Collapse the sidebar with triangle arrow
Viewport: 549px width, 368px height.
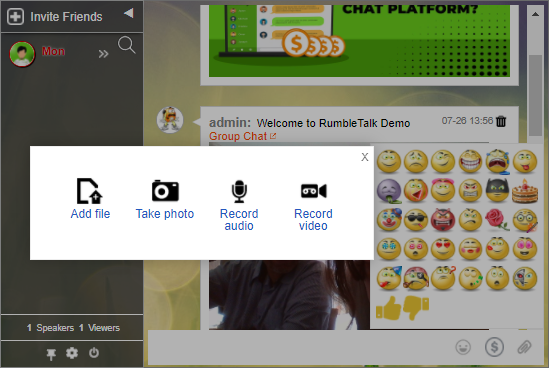pyautogui.click(x=129, y=13)
